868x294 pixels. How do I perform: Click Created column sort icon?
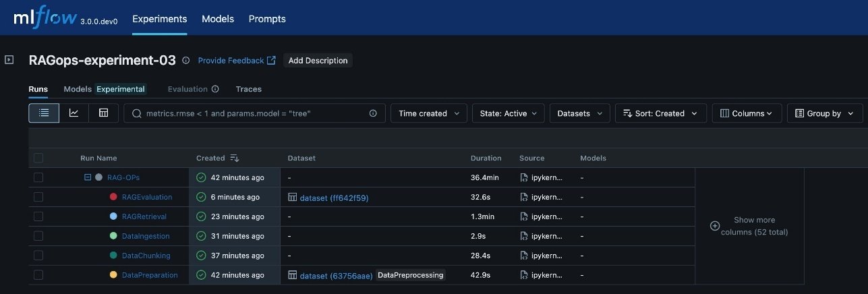(235, 158)
